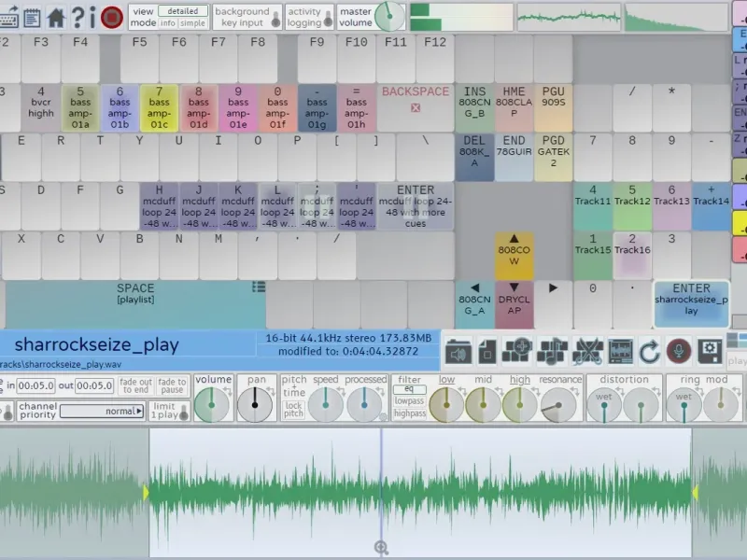The image size is (747, 560).
Task: Click the sharrockseize_play sound title
Action: pos(97,344)
